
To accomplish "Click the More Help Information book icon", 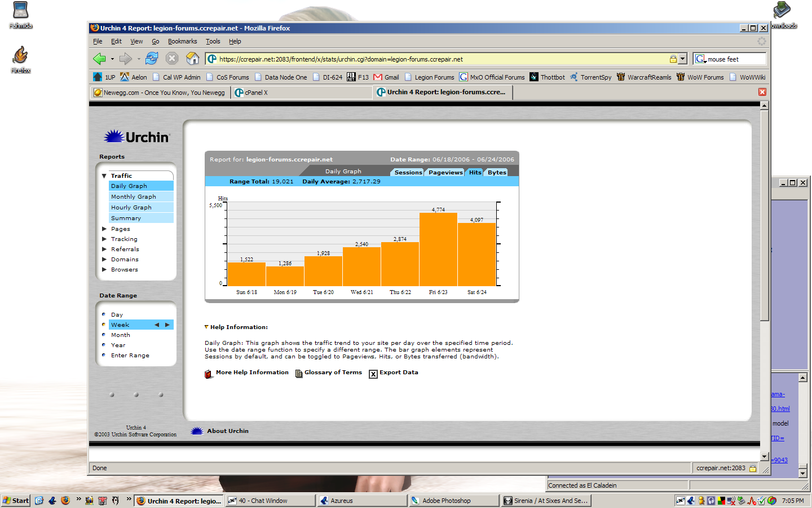I will [x=209, y=374].
